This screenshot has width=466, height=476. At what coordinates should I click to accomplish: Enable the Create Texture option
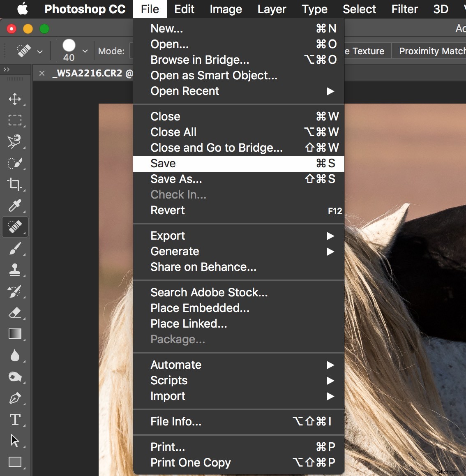pos(366,51)
